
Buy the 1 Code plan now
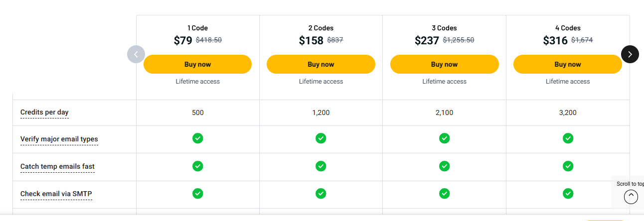(197, 64)
